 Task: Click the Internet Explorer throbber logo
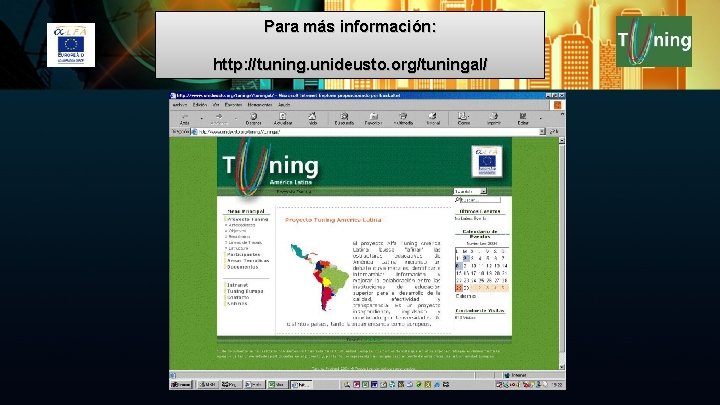point(557,105)
